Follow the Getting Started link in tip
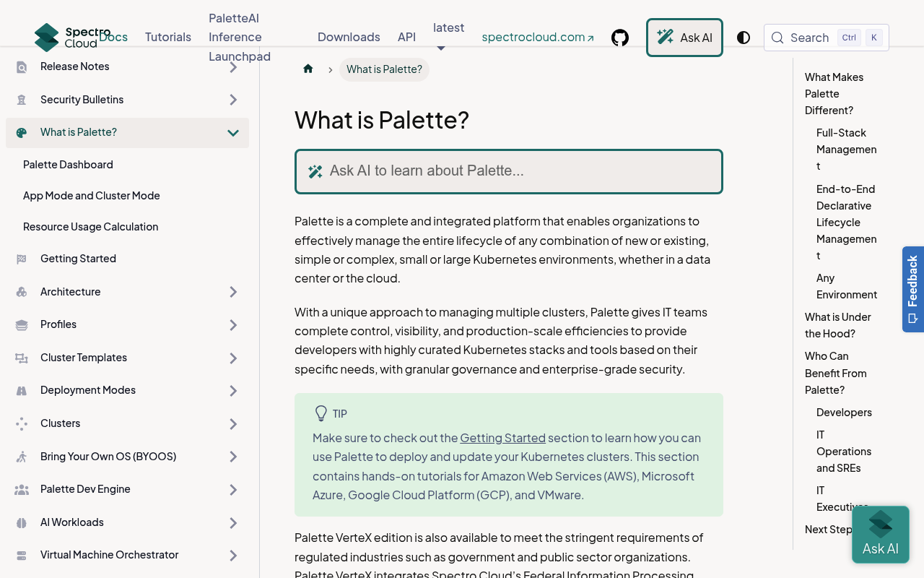 tap(502, 438)
